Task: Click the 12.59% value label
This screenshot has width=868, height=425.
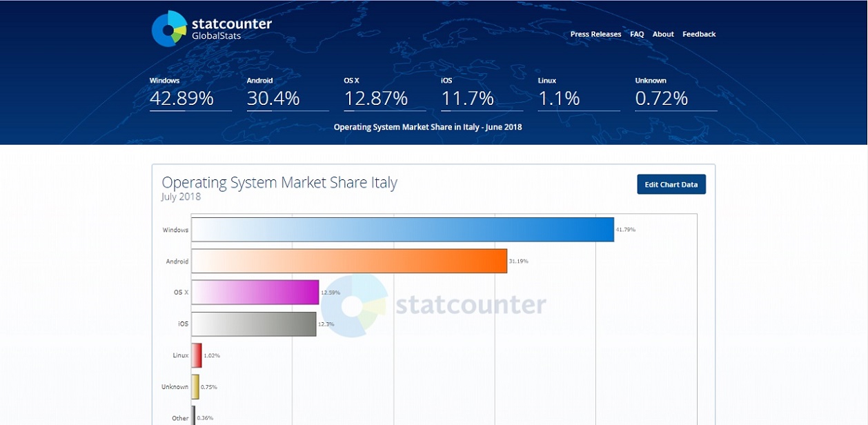Action: [331, 293]
